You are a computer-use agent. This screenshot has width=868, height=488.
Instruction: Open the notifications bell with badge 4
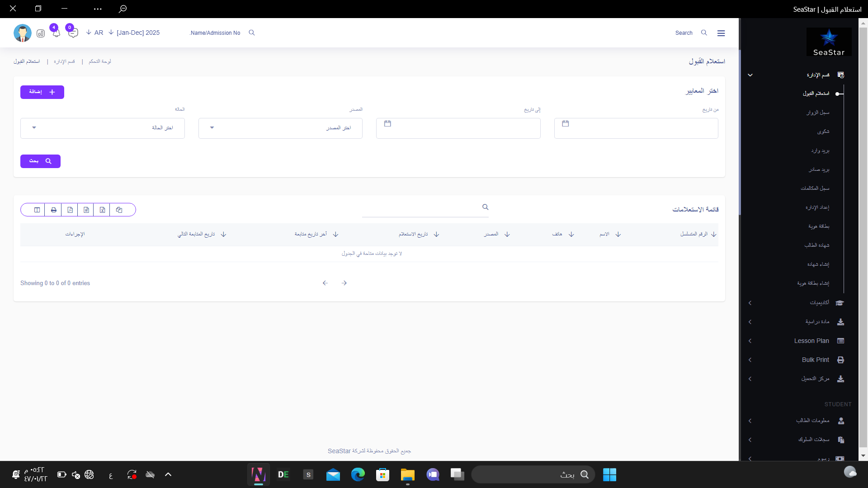tap(56, 33)
